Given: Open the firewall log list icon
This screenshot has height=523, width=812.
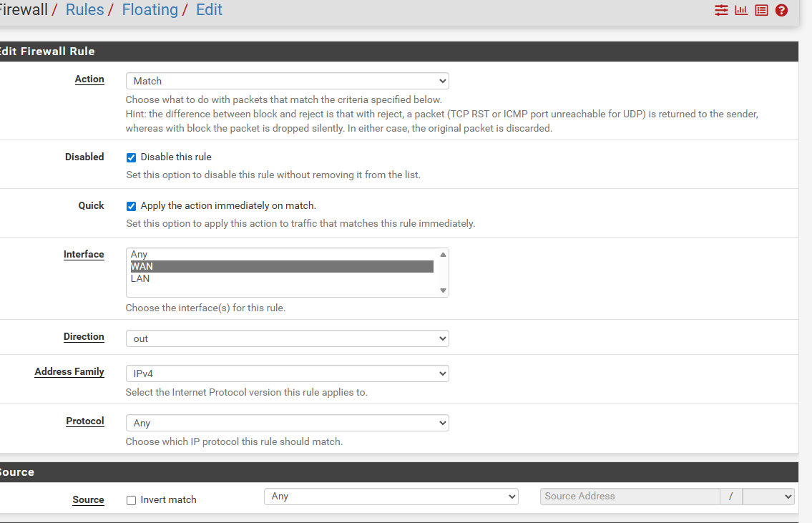Looking at the screenshot, I should click(x=761, y=11).
